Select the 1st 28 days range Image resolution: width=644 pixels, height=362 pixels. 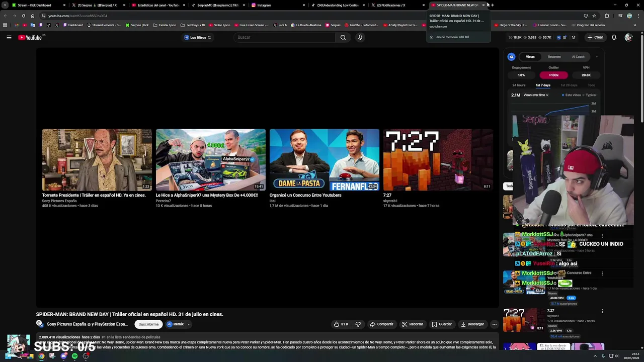tap(569, 85)
